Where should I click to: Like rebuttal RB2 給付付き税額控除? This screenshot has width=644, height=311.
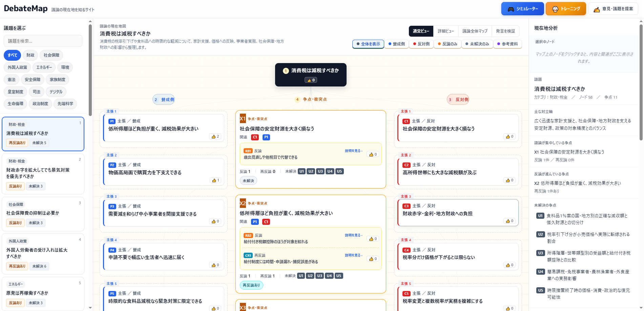click(x=373, y=239)
